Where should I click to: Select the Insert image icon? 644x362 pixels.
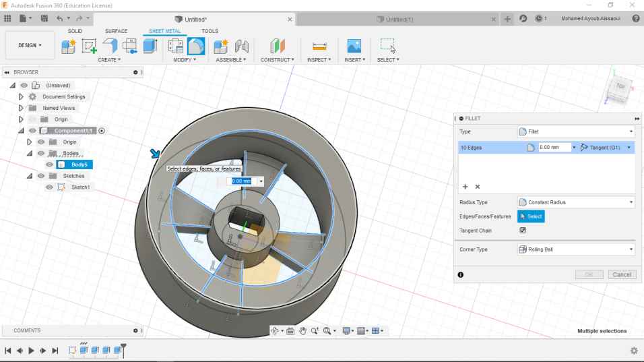click(x=354, y=46)
